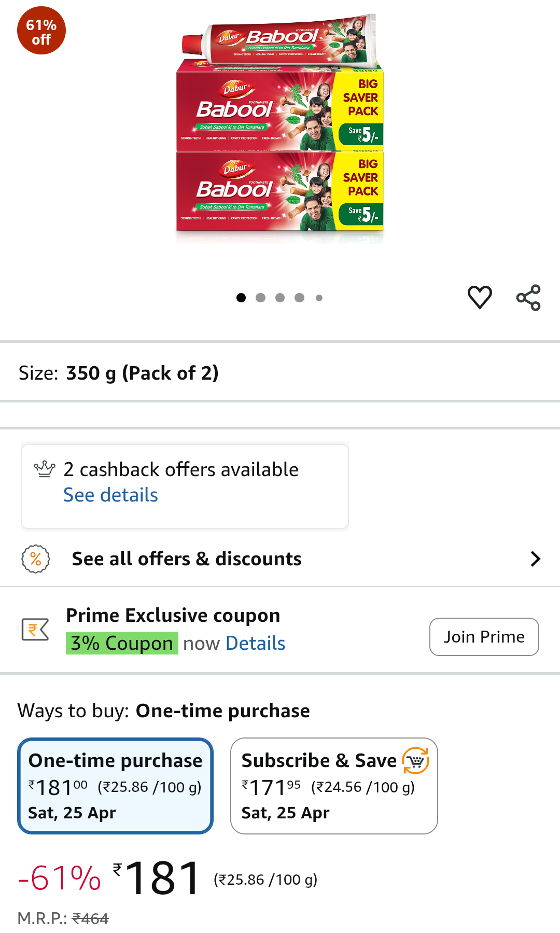The height and width of the screenshot is (933, 560).
Task: Open Prime coupon Details link
Action: coord(256,644)
